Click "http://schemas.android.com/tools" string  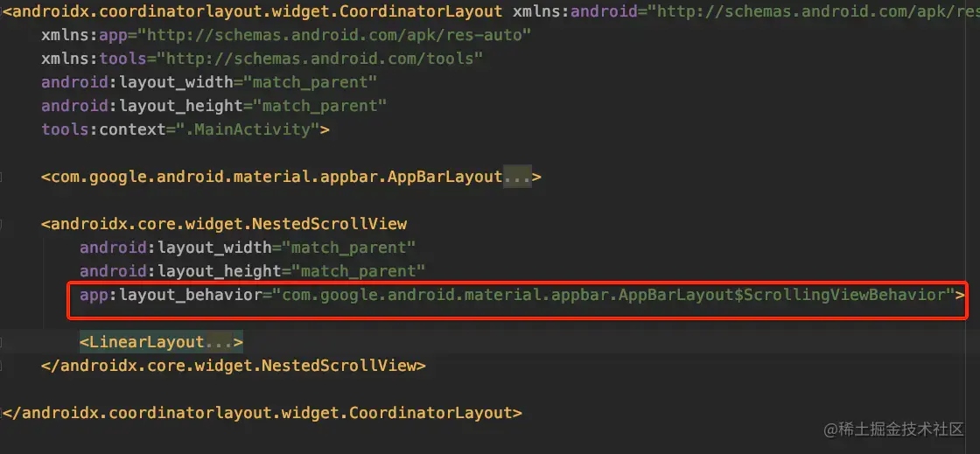[320, 59]
